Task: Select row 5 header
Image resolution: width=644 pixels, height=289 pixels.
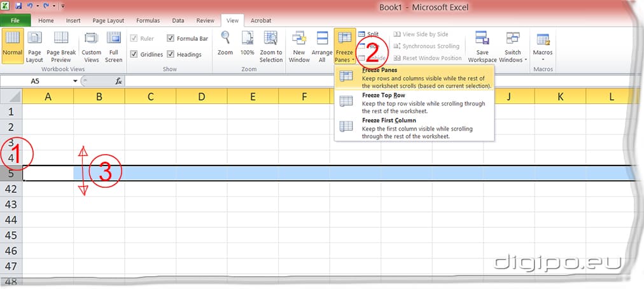Action: [11, 173]
